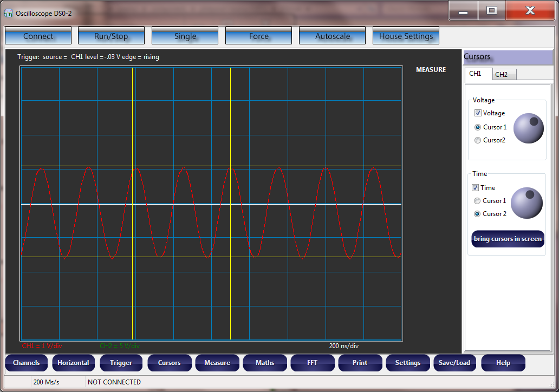Viewport: 559px width, 392px height.
Task: Open the FFT panel
Action: (x=313, y=363)
